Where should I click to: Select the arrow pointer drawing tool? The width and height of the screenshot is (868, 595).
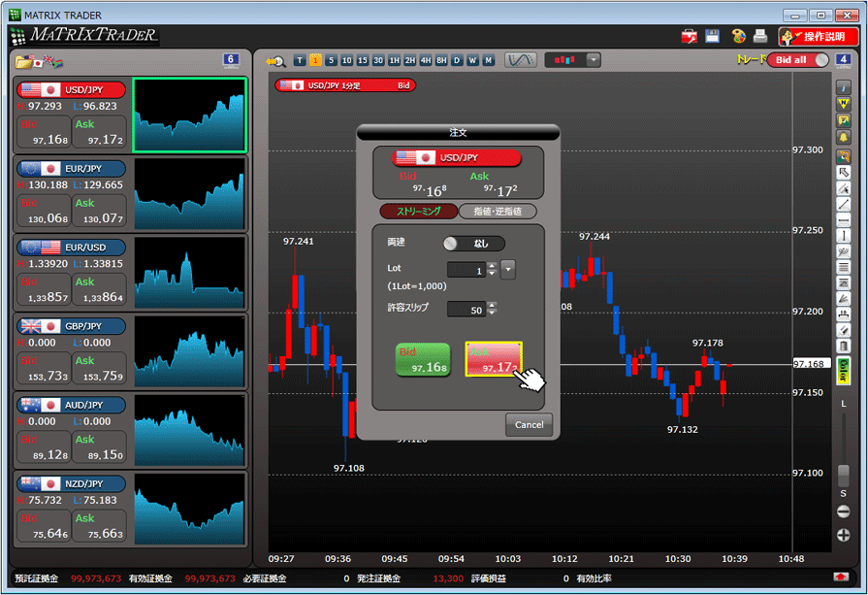pyautogui.click(x=843, y=173)
